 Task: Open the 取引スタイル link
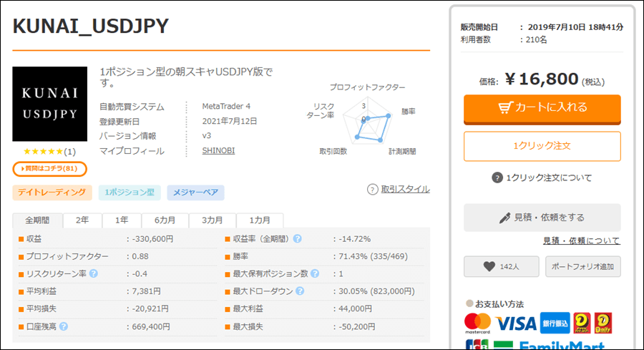tap(406, 190)
